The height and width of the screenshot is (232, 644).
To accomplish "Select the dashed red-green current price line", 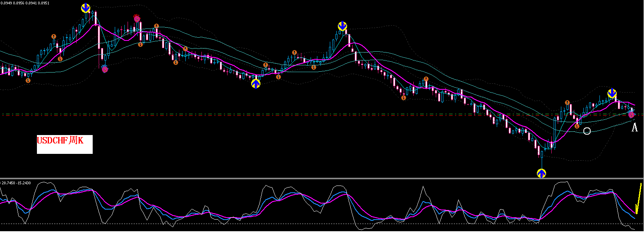I will [x=322, y=115].
